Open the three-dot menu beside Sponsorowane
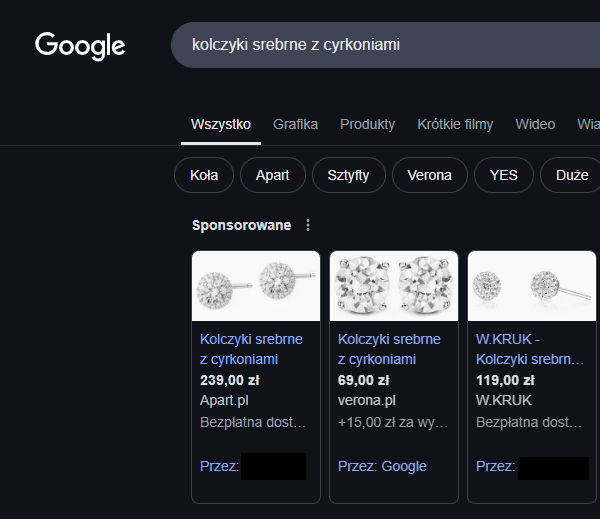 308,225
